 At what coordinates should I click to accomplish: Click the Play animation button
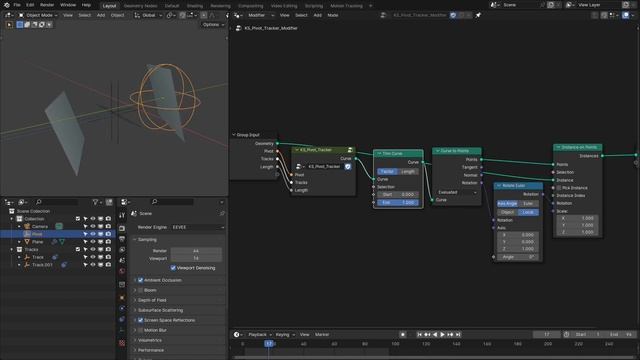pos(442,335)
